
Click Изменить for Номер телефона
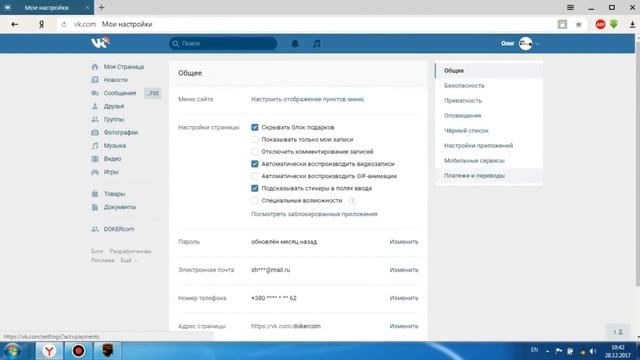[x=404, y=298]
